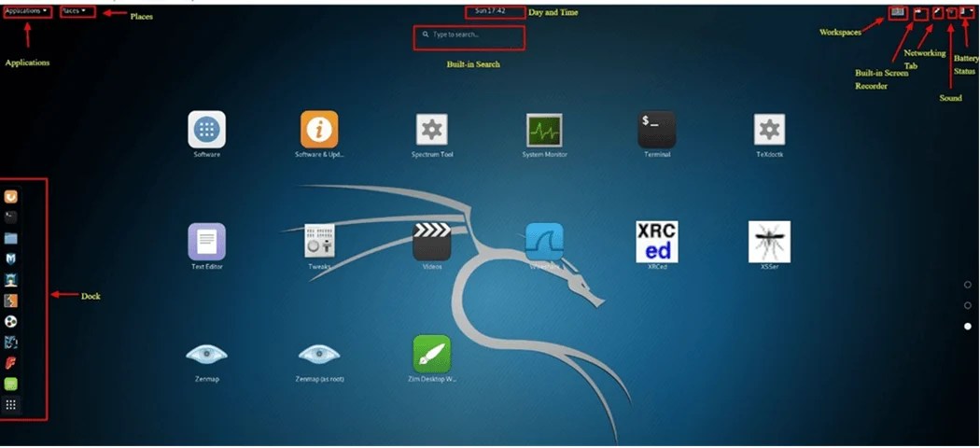
Task: Open the Text Editor app
Action: (207, 241)
